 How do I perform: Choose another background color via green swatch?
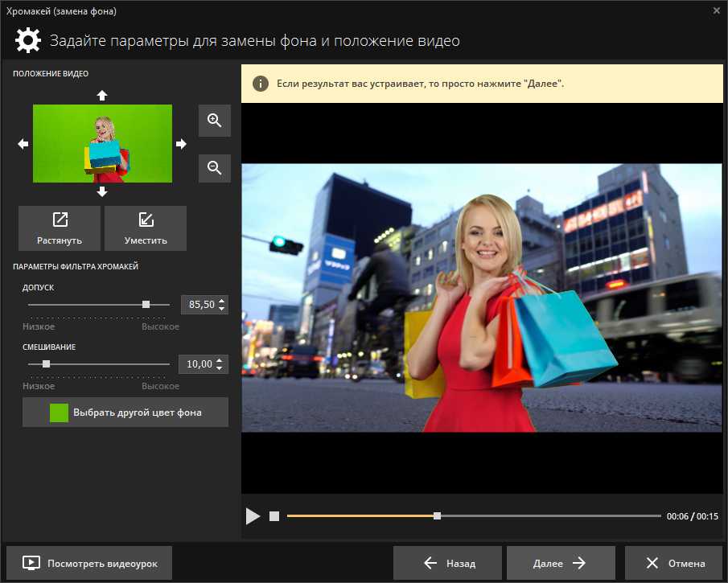point(60,413)
